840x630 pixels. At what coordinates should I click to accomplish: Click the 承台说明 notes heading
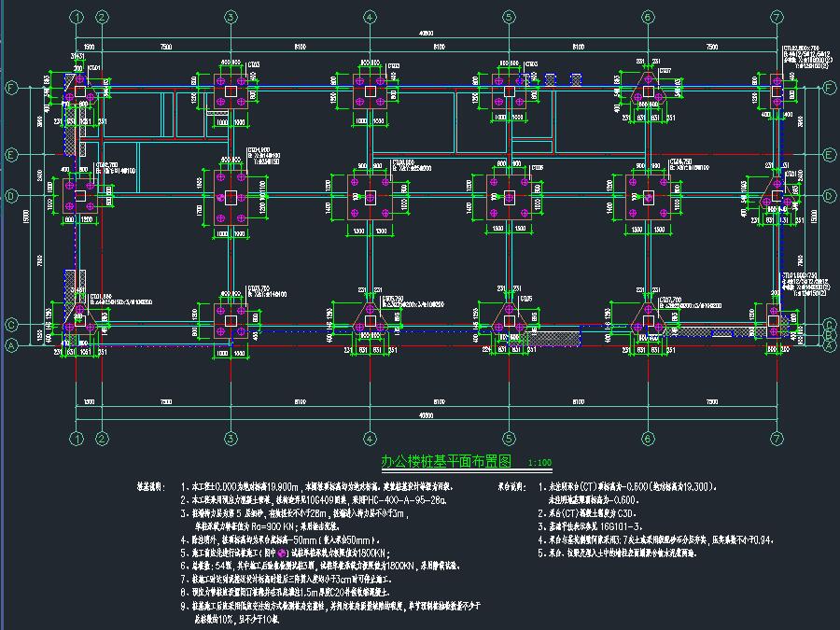click(512, 487)
